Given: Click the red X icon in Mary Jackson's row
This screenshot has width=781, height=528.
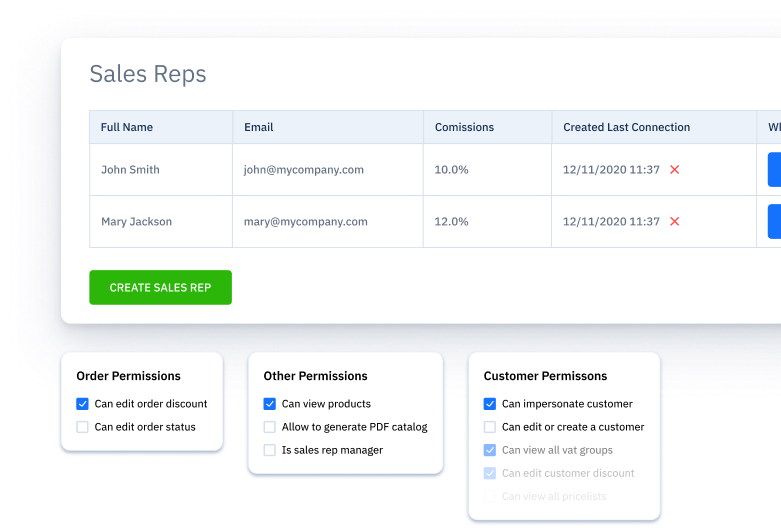Looking at the screenshot, I should pos(674,222).
